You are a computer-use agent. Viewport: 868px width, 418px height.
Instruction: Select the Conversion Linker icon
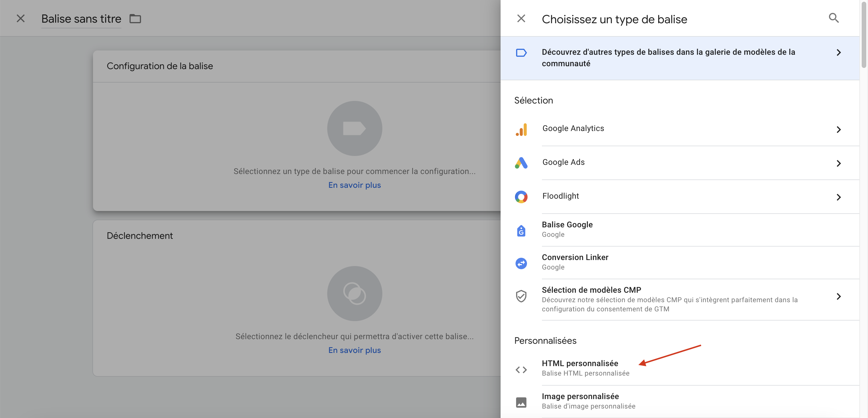[521, 263]
